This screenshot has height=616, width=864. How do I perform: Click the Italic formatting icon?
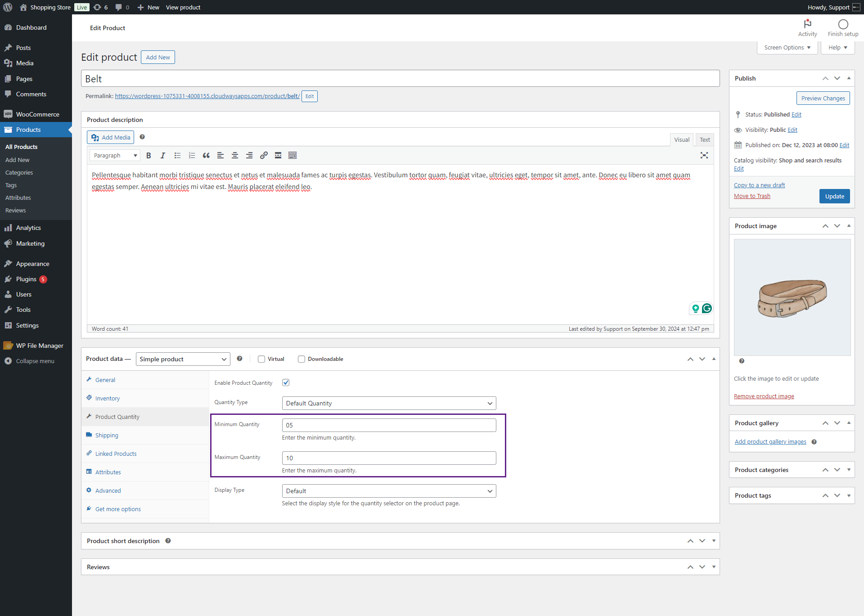point(163,155)
